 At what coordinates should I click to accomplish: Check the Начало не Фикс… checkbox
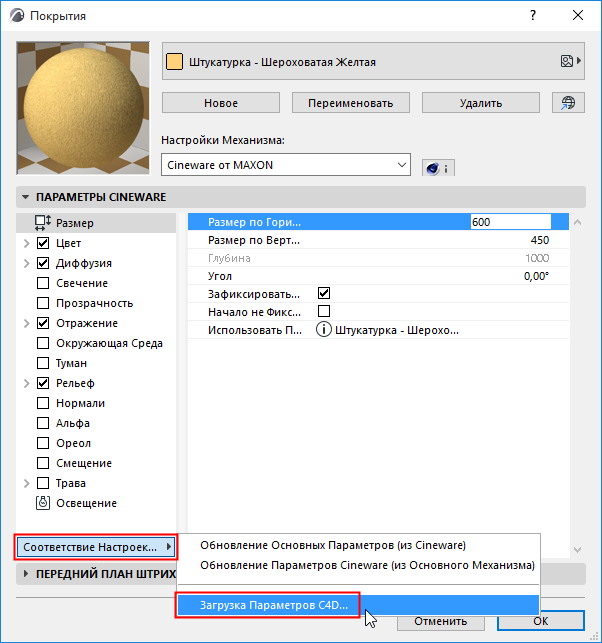point(324,311)
